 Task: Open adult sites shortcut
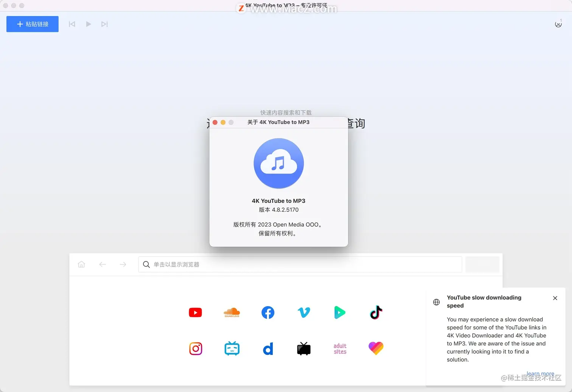[x=340, y=348]
